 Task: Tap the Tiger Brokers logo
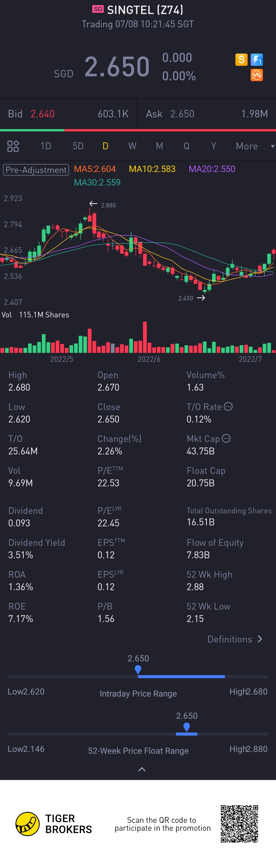(54, 824)
